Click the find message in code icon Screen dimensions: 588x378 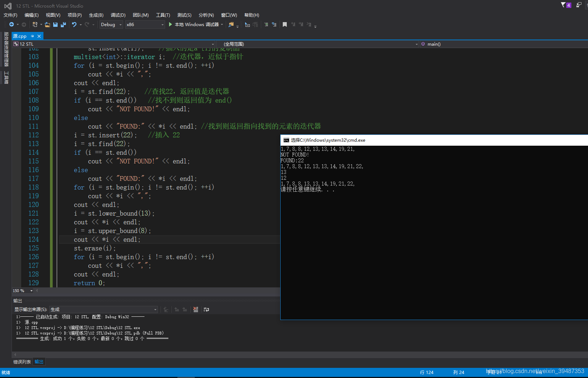point(166,310)
